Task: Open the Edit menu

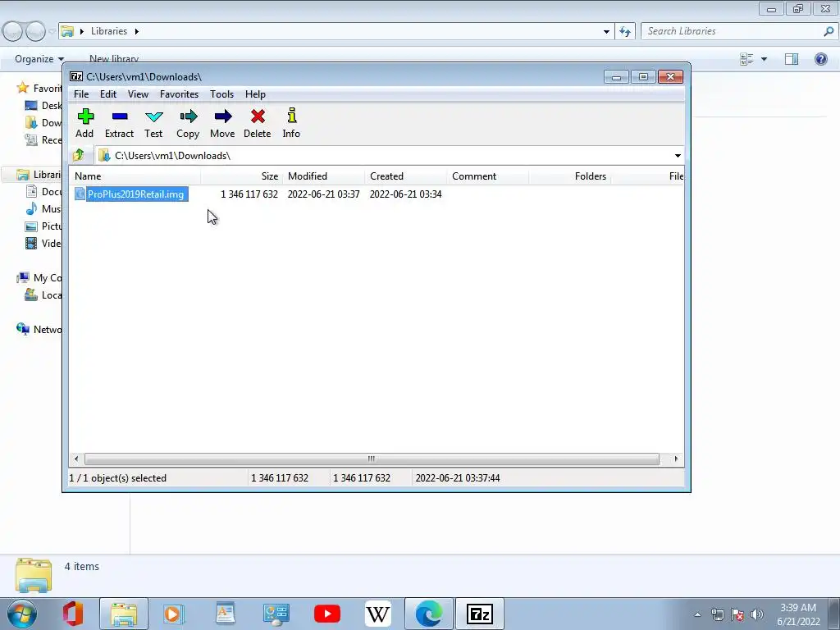Action: coord(107,94)
